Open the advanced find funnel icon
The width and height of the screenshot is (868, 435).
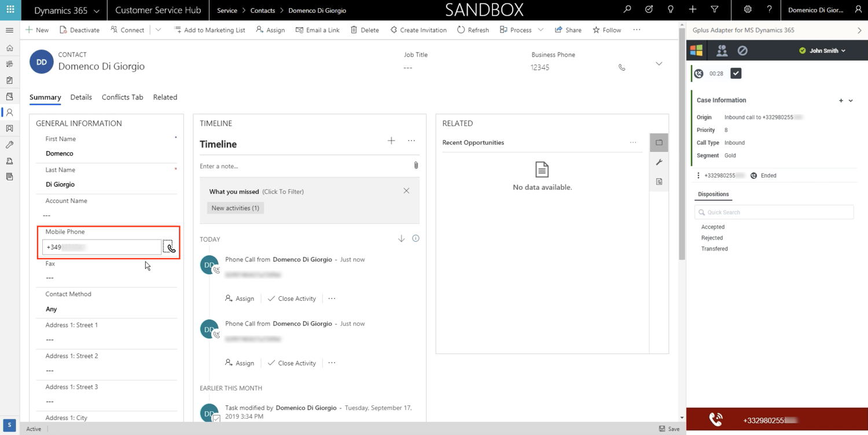[715, 10]
